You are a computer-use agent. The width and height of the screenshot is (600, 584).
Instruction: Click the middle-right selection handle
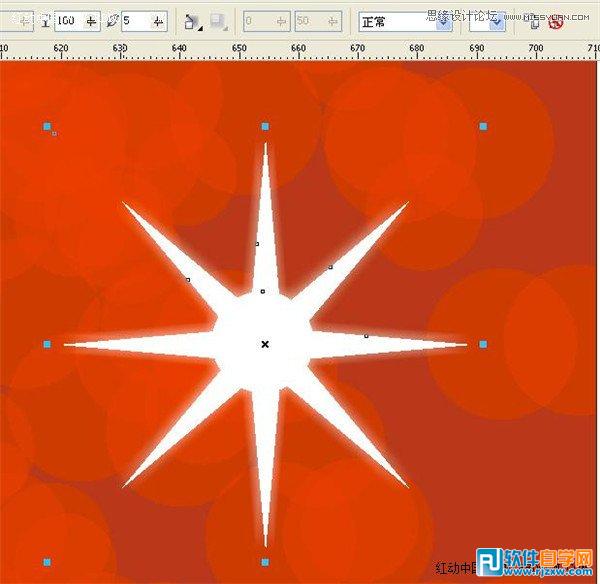pos(483,344)
